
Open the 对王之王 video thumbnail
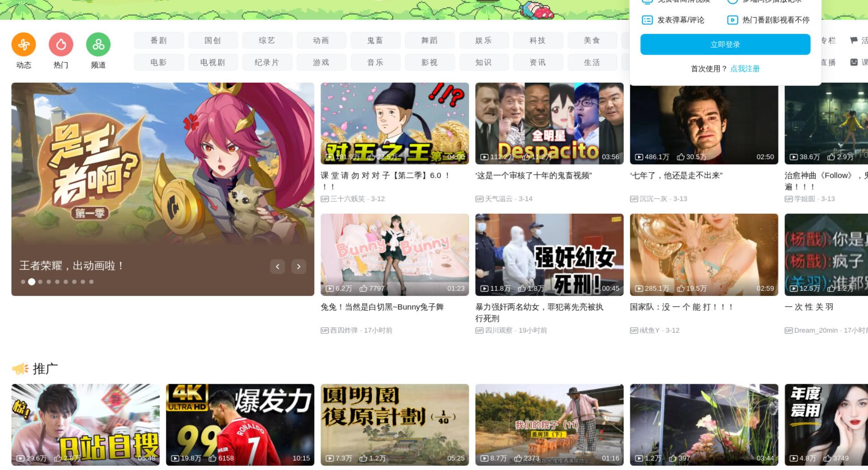pyautogui.click(x=395, y=123)
